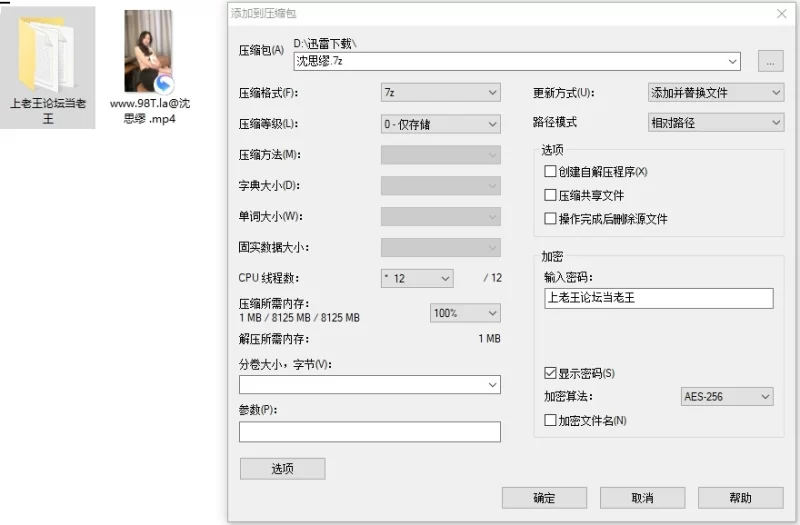Open the 更新方式 dropdown
This screenshot has width=800, height=525.
click(715, 93)
